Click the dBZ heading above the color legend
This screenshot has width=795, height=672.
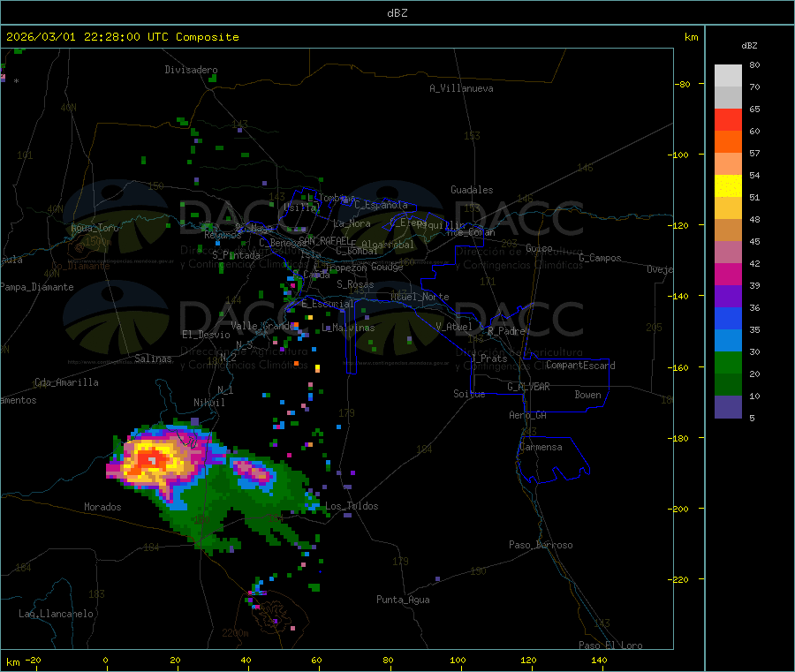[x=749, y=46]
